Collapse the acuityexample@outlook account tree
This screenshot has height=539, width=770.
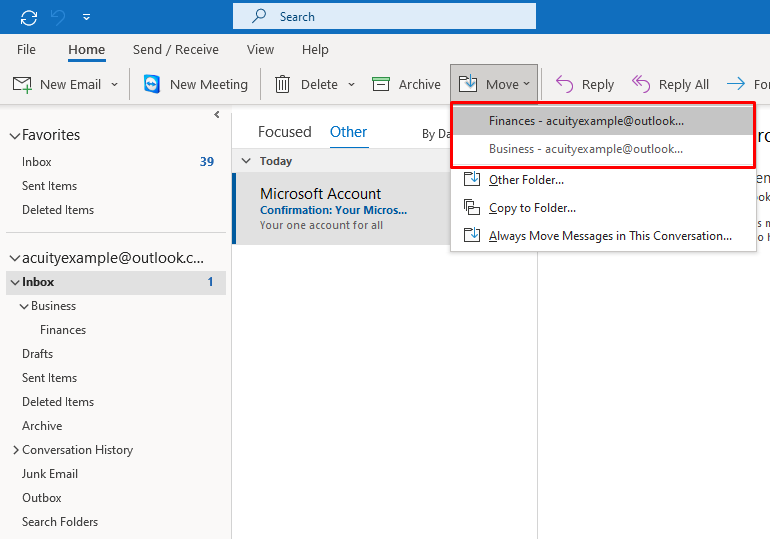click(15, 258)
